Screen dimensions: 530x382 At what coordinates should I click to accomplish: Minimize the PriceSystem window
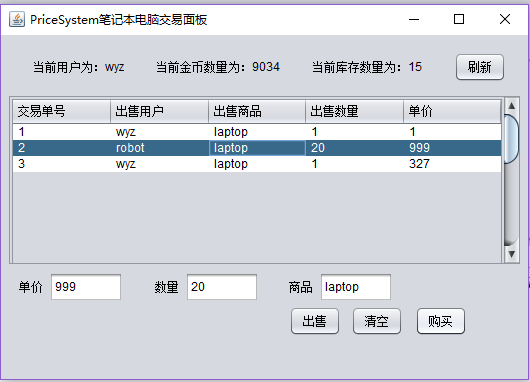pos(414,19)
